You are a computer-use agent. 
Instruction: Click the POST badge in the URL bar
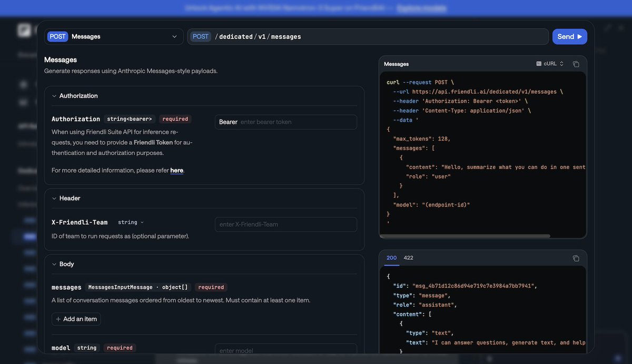pos(201,36)
